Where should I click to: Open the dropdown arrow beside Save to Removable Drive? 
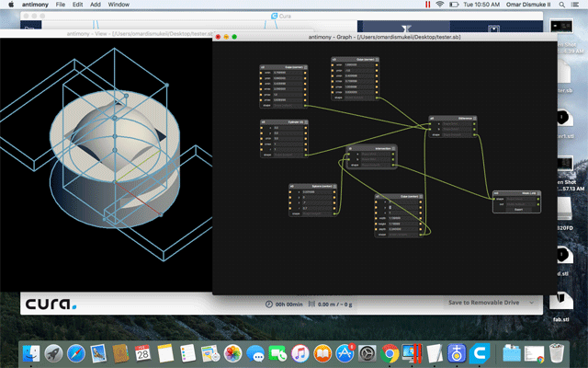pos(531,303)
